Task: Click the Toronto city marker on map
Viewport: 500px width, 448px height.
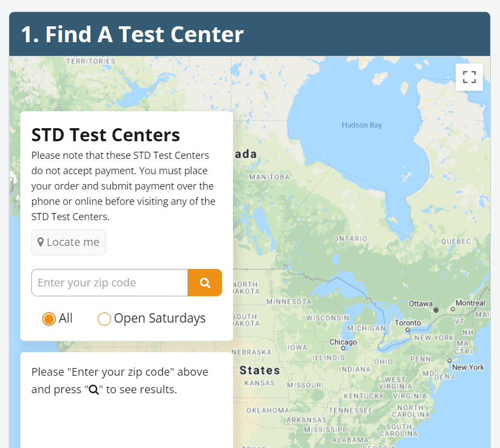Action: (407, 330)
